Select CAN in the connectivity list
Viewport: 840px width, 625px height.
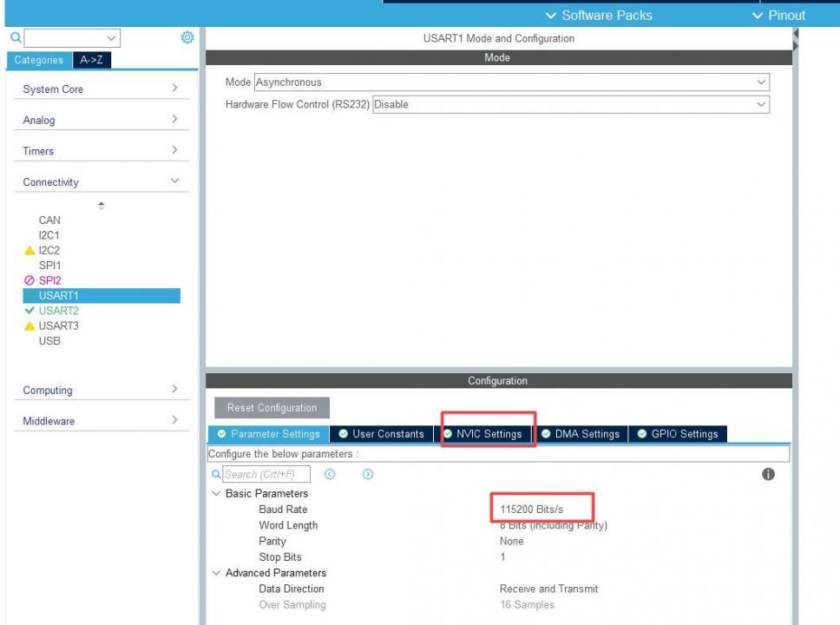point(49,220)
